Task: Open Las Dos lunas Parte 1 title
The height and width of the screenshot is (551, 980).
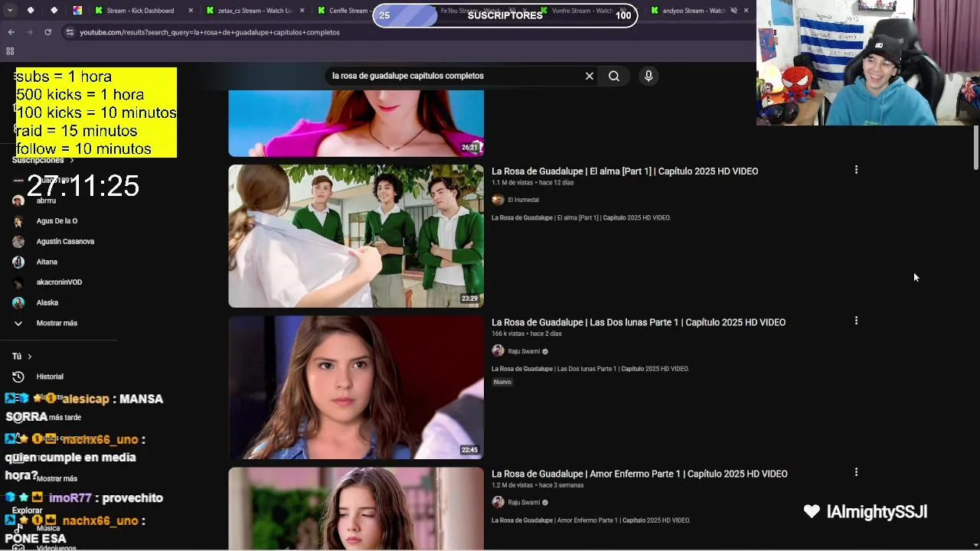Action: 639,322
